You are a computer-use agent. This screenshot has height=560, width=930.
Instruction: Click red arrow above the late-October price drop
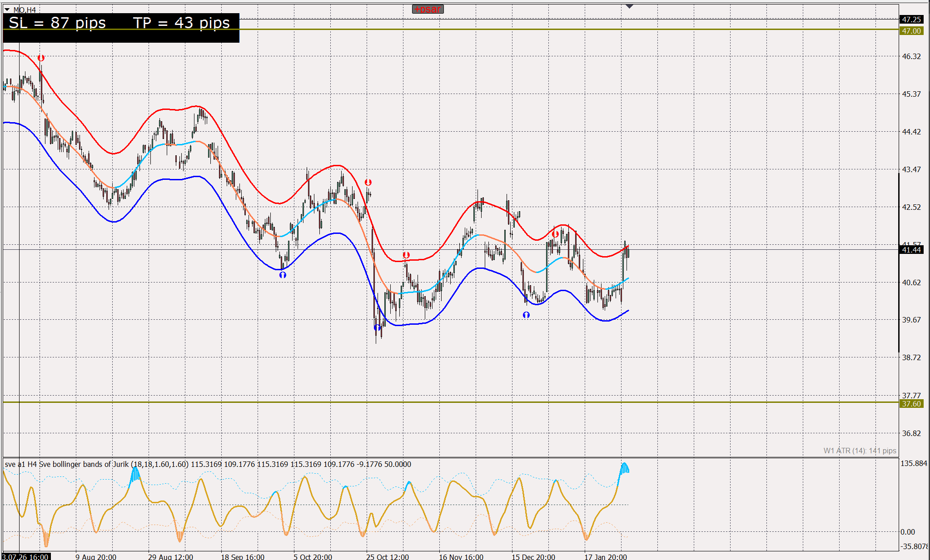pyautogui.click(x=368, y=183)
